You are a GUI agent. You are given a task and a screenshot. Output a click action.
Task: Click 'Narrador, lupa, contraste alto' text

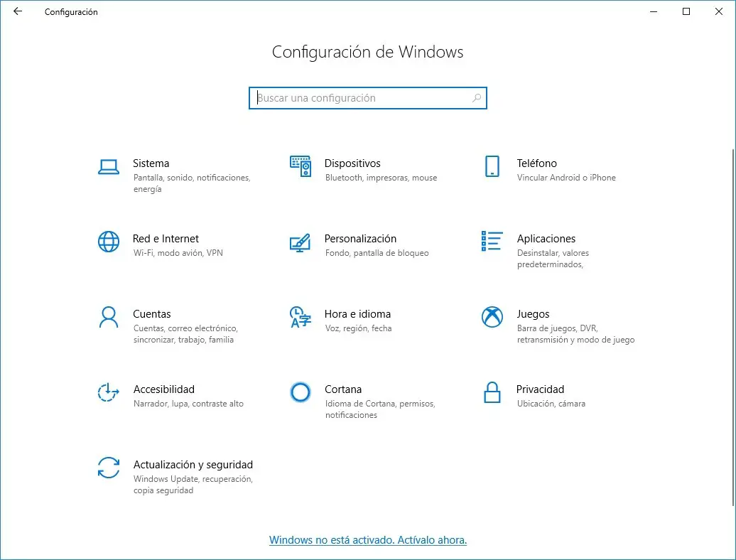point(189,404)
